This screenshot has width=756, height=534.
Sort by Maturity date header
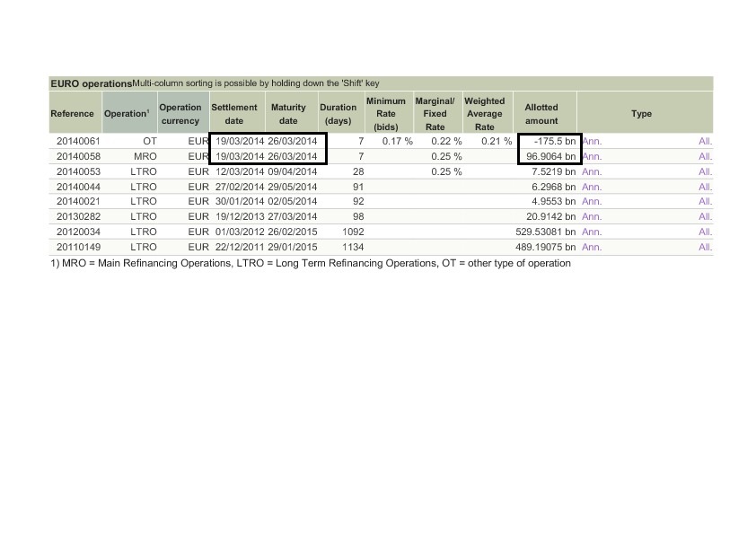[291, 113]
